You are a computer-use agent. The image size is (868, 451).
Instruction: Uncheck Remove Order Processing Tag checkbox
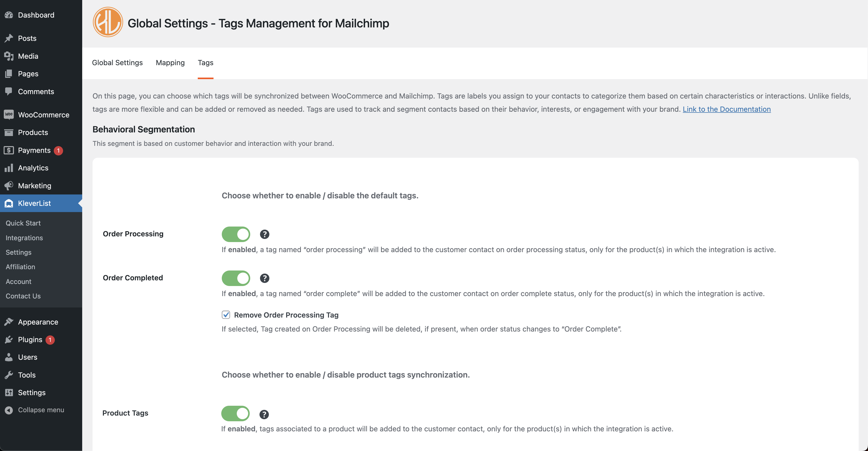[226, 315]
